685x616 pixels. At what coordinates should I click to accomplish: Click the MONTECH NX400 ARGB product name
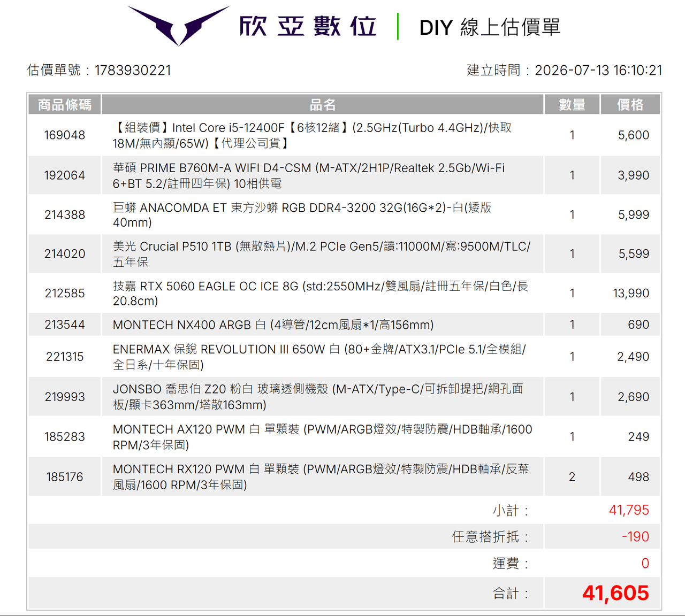273,325
